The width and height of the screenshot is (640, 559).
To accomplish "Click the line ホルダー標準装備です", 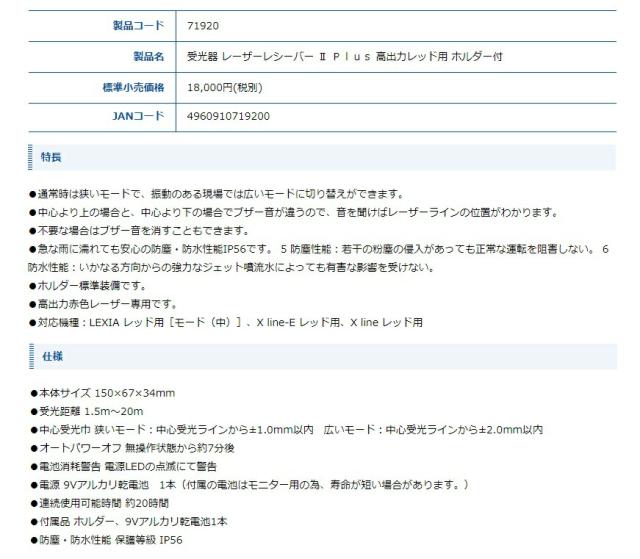I will (88, 286).
